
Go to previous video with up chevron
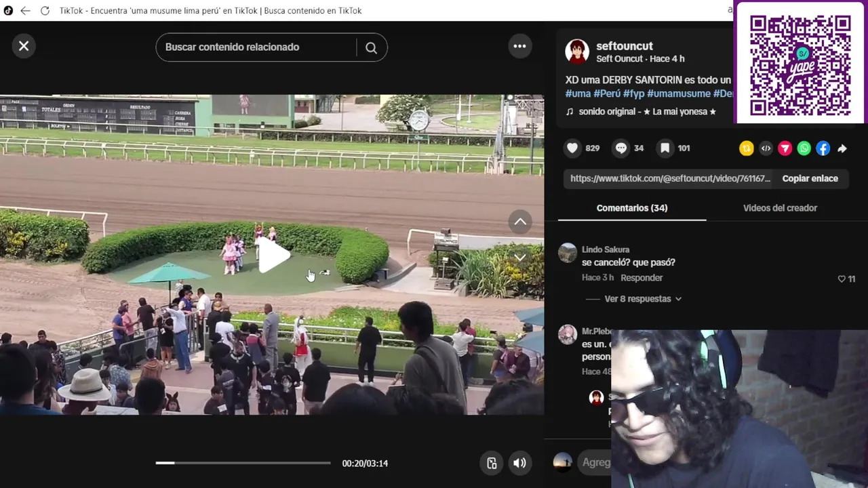point(520,222)
